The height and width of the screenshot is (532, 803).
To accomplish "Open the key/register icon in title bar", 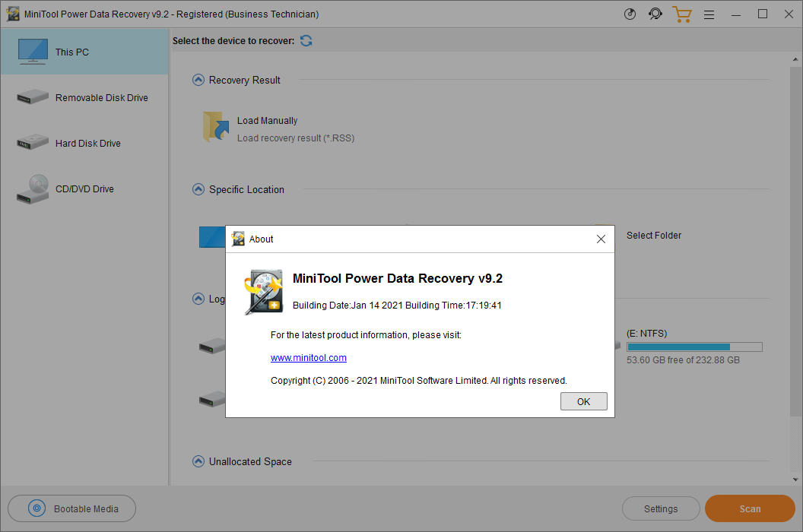I will (x=630, y=14).
